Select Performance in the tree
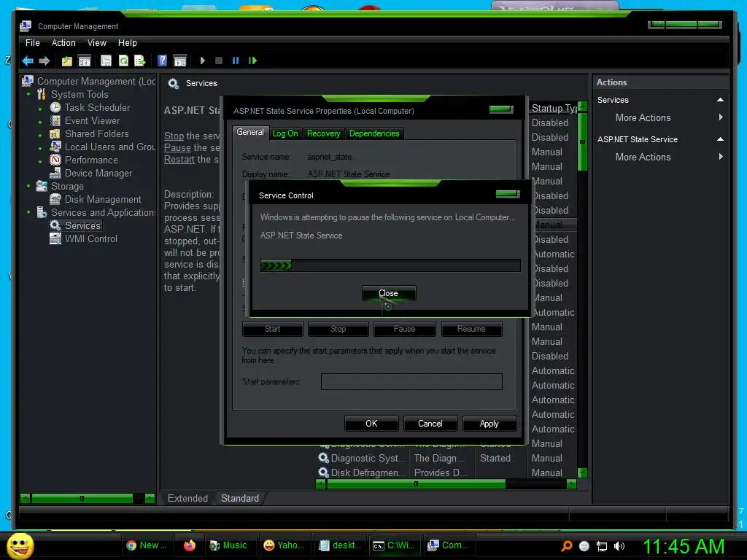 coord(91,160)
